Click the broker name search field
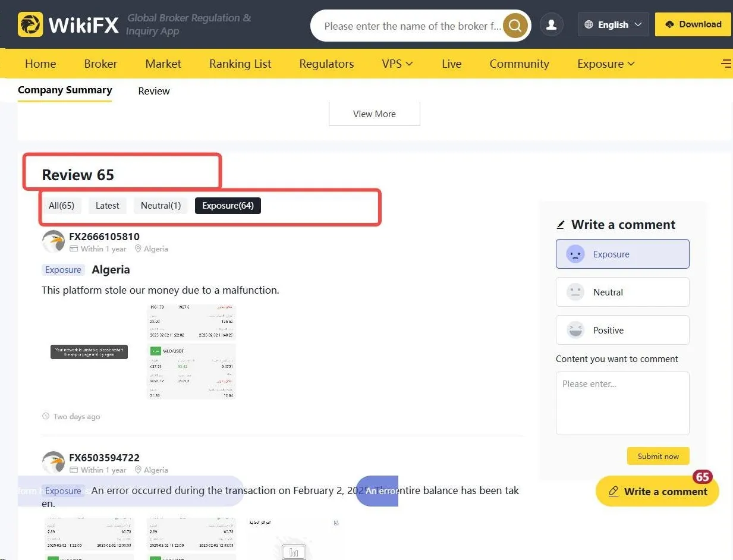This screenshot has height=560, width=733. point(413,26)
